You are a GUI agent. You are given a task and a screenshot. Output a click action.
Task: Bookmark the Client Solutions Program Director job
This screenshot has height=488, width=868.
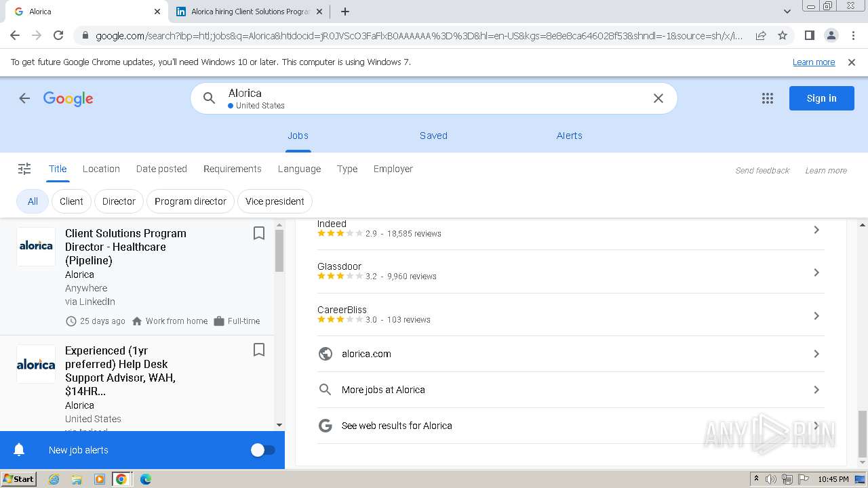click(258, 233)
